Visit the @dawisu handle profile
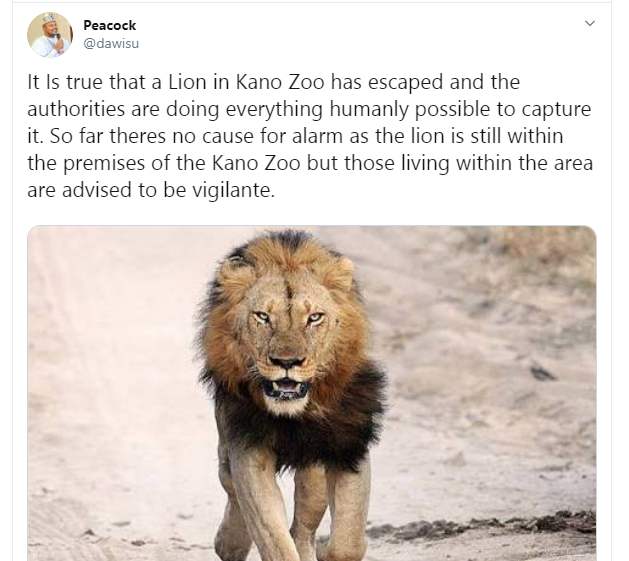The width and height of the screenshot is (629, 561). click(111, 43)
